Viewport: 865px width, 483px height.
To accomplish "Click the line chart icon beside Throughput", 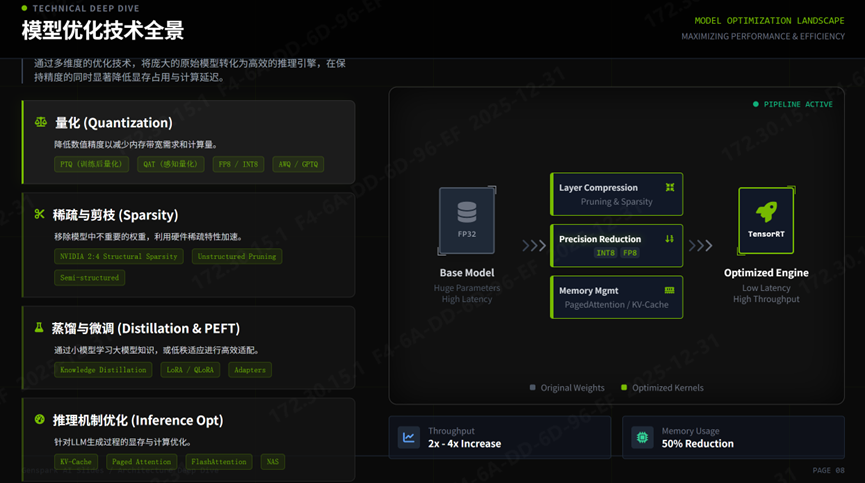I will [x=409, y=437].
